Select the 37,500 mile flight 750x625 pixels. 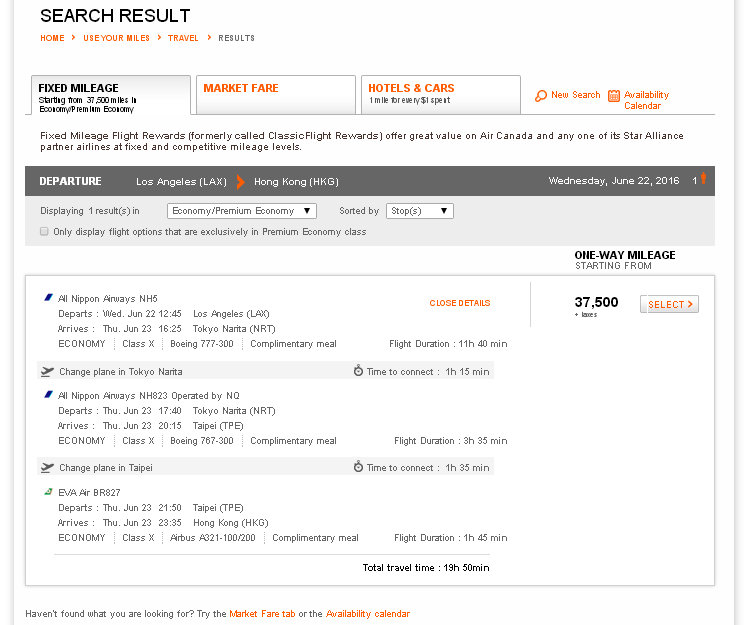coord(669,304)
